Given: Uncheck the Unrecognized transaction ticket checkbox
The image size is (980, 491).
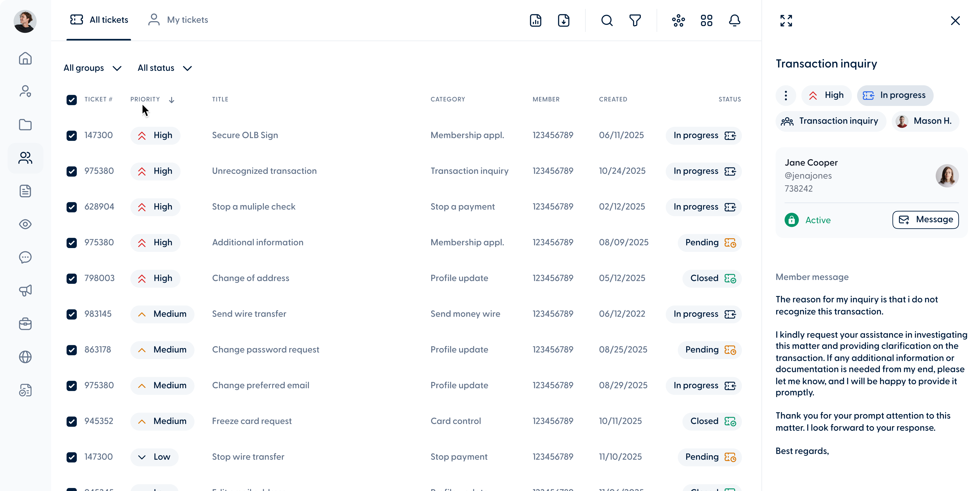Looking at the screenshot, I should 72,171.
